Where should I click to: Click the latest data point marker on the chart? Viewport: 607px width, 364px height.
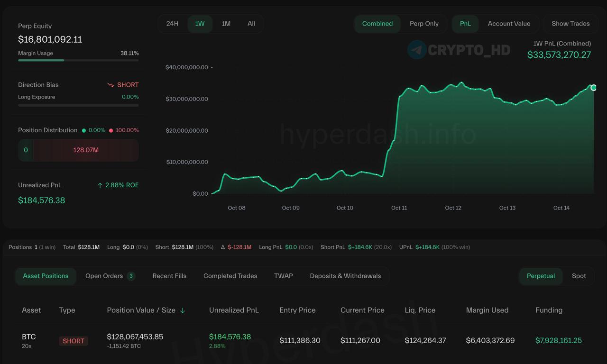point(593,88)
